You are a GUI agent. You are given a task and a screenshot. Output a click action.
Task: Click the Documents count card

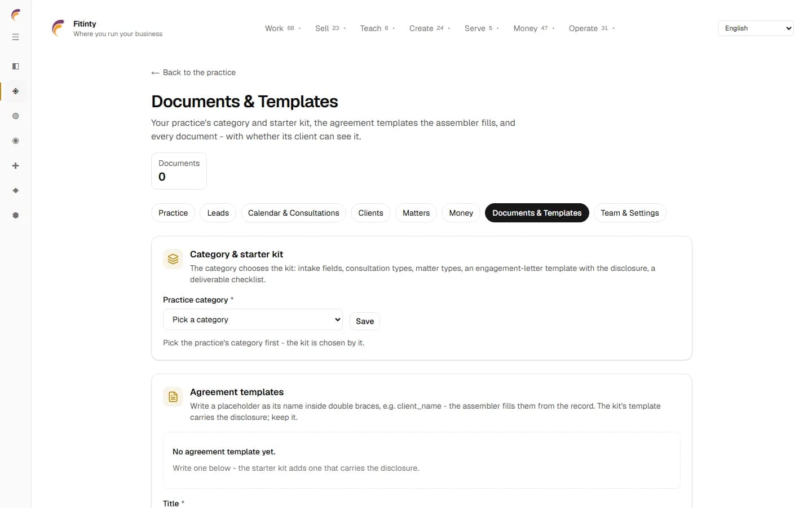click(x=179, y=171)
